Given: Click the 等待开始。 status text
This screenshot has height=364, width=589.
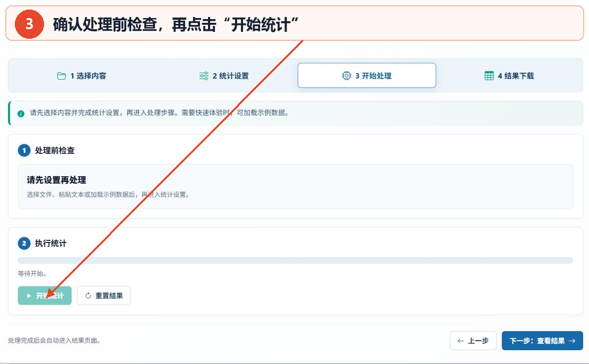Looking at the screenshot, I should coord(32,273).
